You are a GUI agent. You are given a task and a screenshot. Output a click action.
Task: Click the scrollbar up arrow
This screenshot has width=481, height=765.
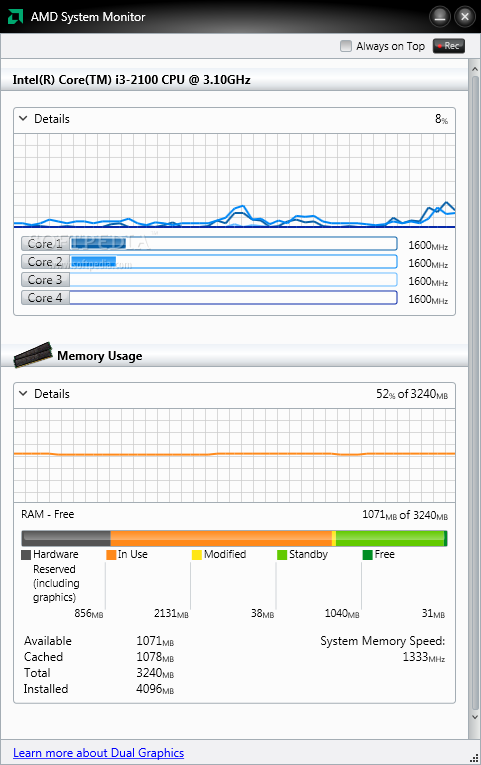[475, 69]
